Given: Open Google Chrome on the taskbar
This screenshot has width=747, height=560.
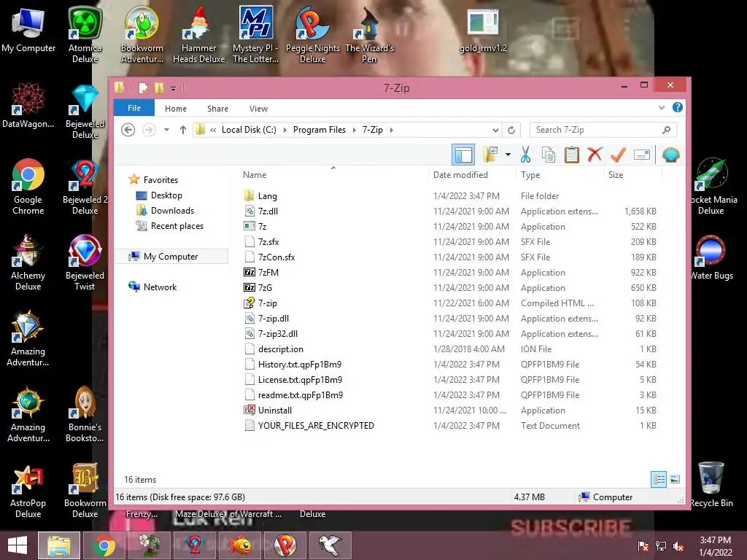Looking at the screenshot, I should (104, 545).
